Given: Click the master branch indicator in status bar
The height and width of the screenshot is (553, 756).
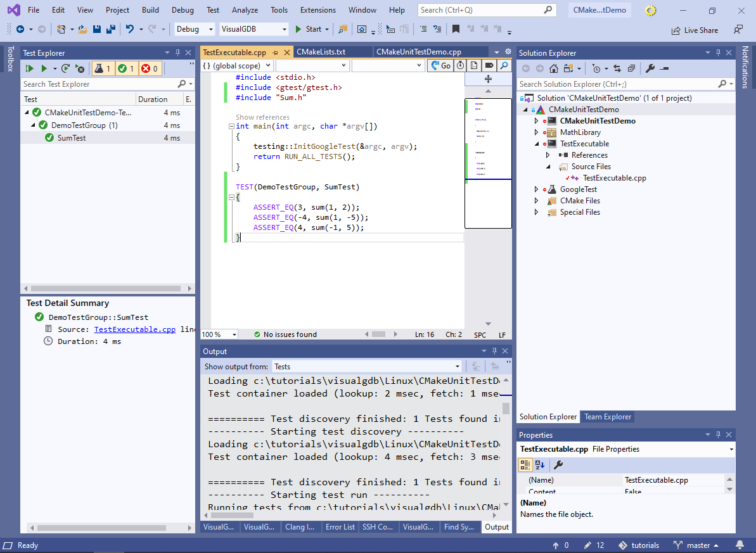Looking at the screenshot, I should [696, 545].
